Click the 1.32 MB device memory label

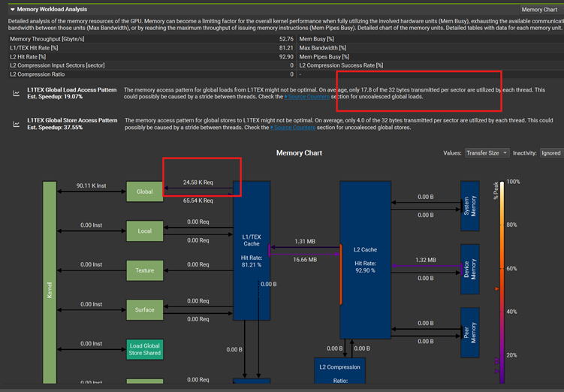[426, 260]
